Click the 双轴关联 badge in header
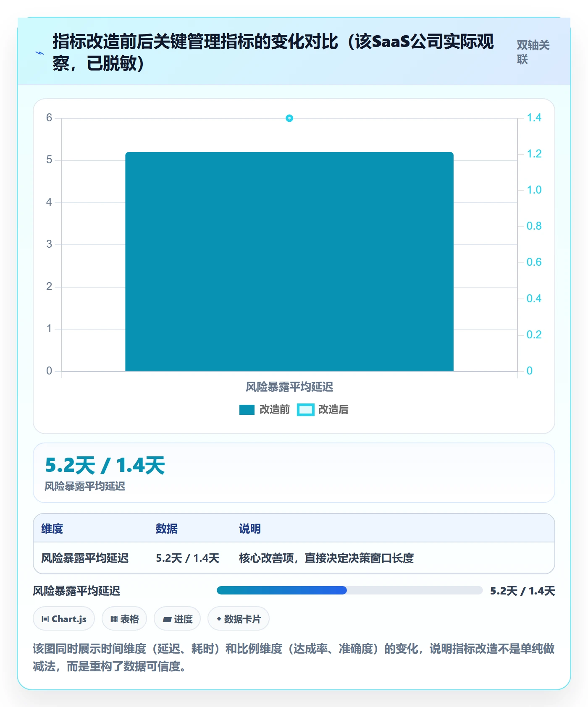This screenshot has width=588, height=707. tap(533, 52)
